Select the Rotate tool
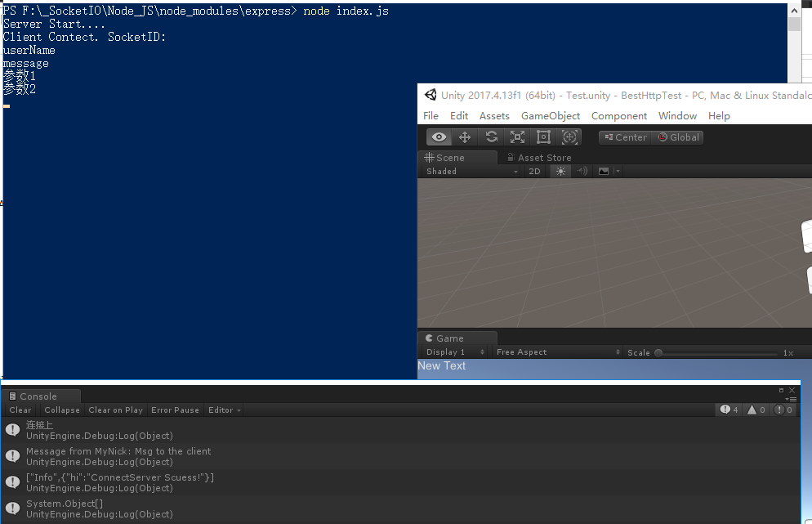Screen dimensions: 812x524 tap(491, 137)
